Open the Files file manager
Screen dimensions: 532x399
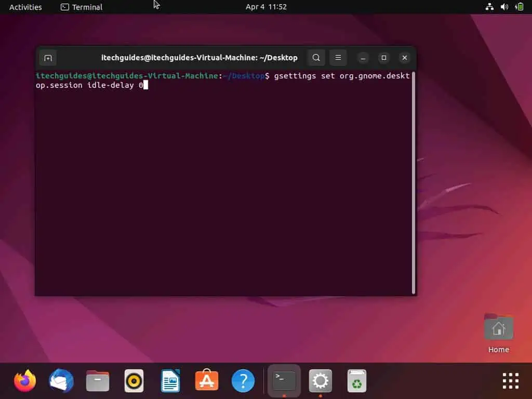[97, 380]
